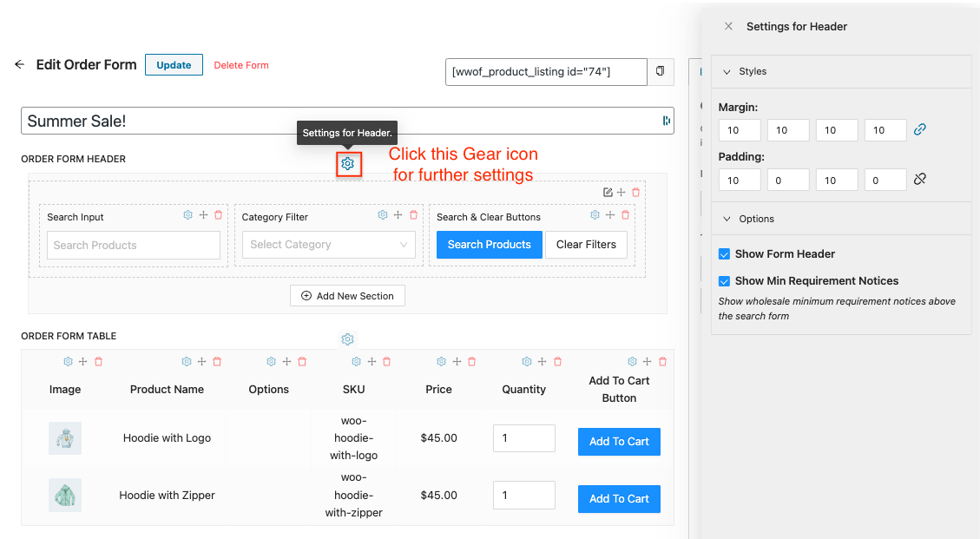980x539 pixels.
Task: Click plus icon on Search & Clear Buttons
Action: click(610, 215)
